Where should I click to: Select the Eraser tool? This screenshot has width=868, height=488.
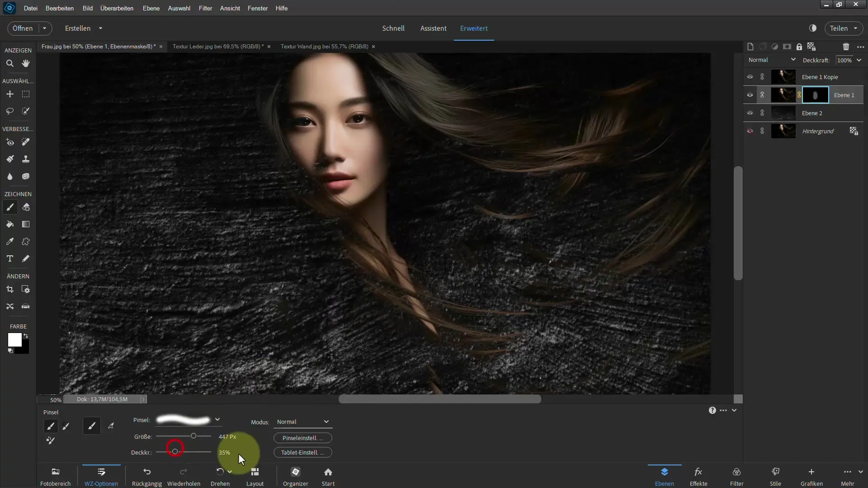[x=26, y=207]
